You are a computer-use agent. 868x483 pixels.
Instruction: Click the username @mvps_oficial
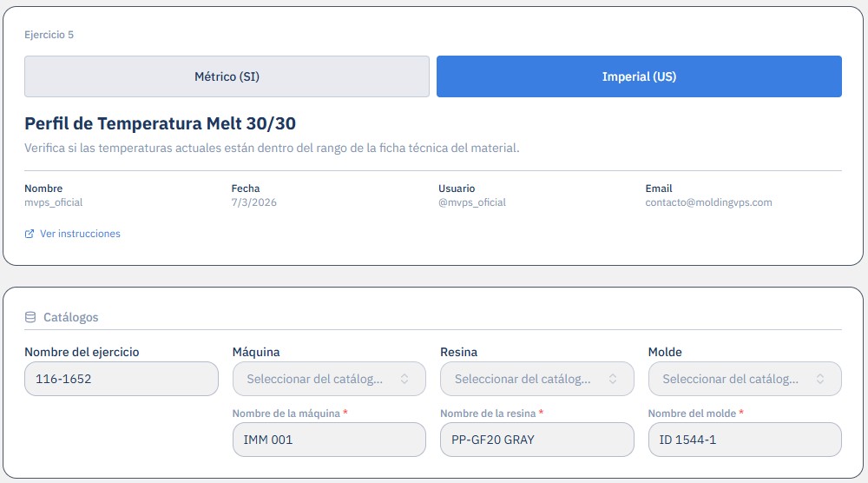[x=472, y=202]
